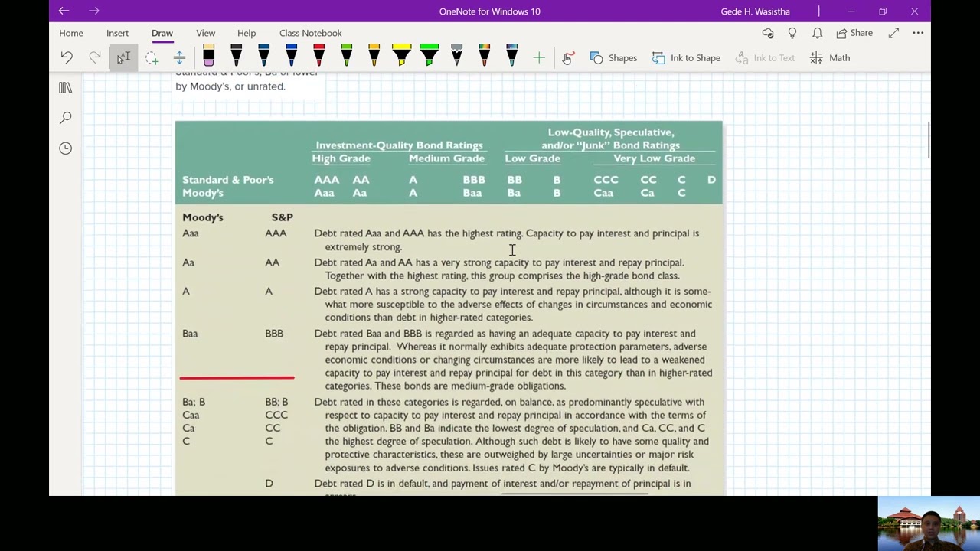The width and height of the screenshot is (980, 551).
Task: Click the vertical page scrollbar
Action: pos(929,139)
